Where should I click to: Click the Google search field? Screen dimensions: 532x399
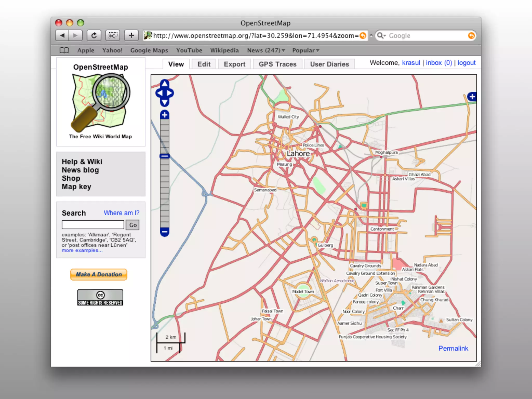pos(426,36)
